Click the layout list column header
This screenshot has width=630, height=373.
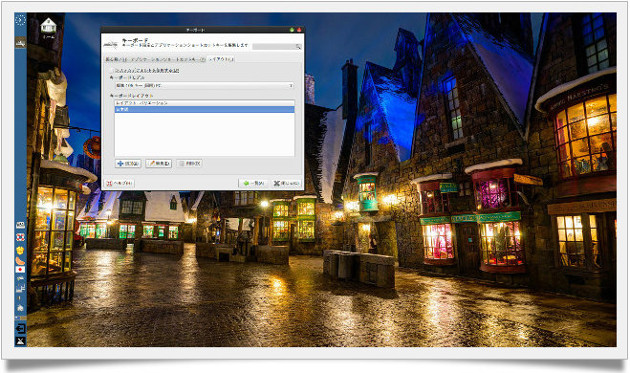[x=204, y=103]
